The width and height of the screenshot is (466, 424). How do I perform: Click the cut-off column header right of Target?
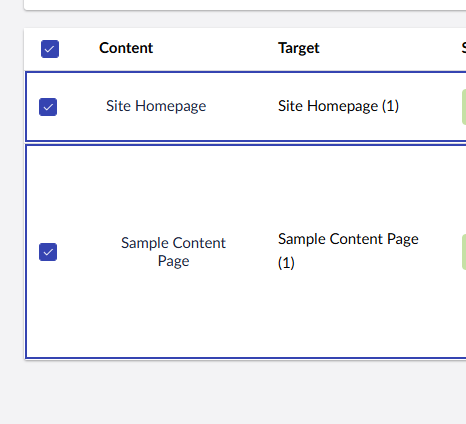pyautogui.click(x=464, y=48)
